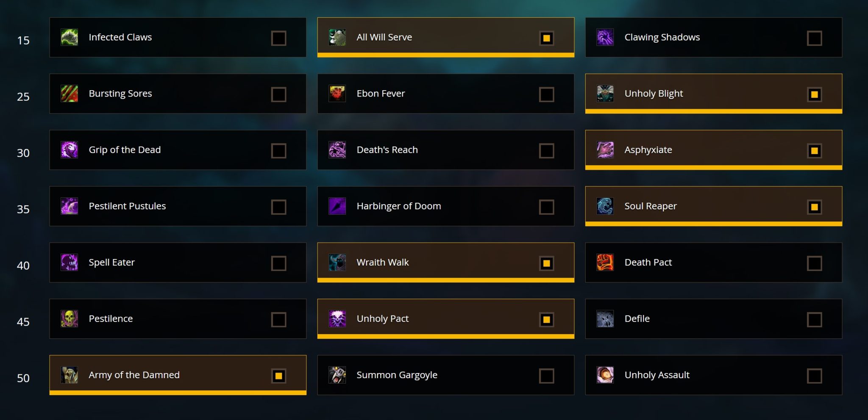Choose the Wraith Walk talent label
The image size is (868, 420).
point(383,262)
